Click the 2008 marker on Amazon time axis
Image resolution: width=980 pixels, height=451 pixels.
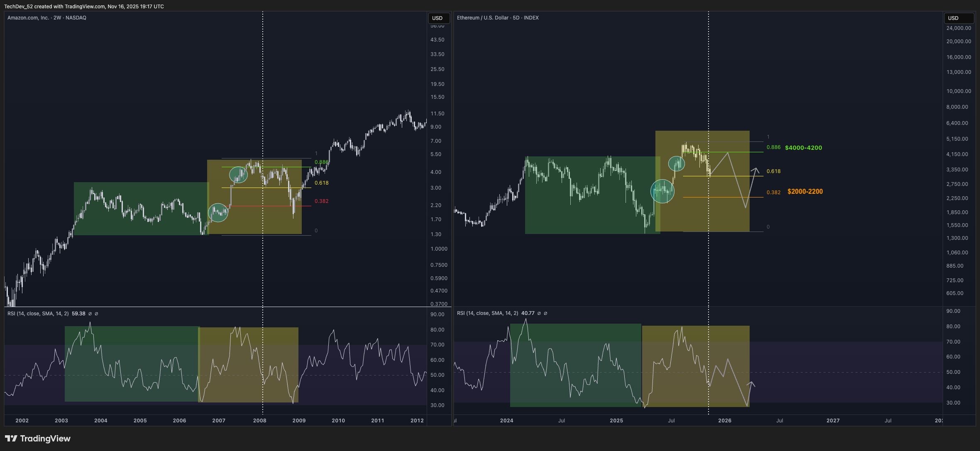click(259, 420)
